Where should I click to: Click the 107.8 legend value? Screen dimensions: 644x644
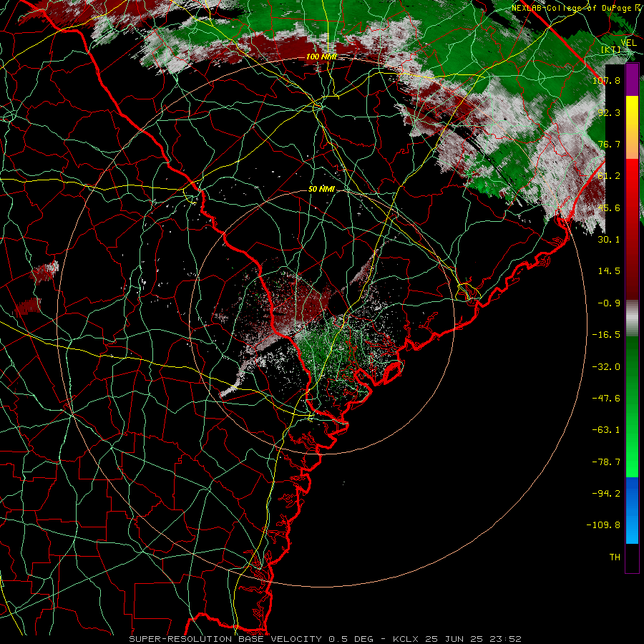point(606,80)
